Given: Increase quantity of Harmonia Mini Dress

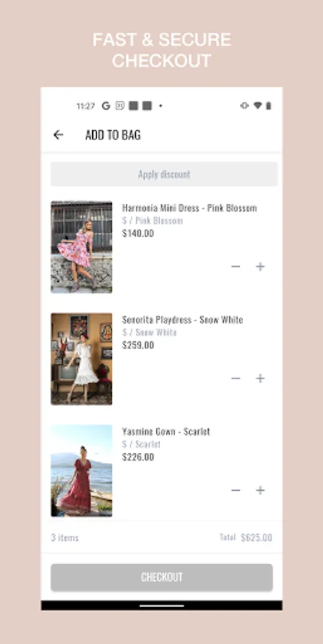Looking at the screenshot, I should pyautogui.click(x=260, y=267).
